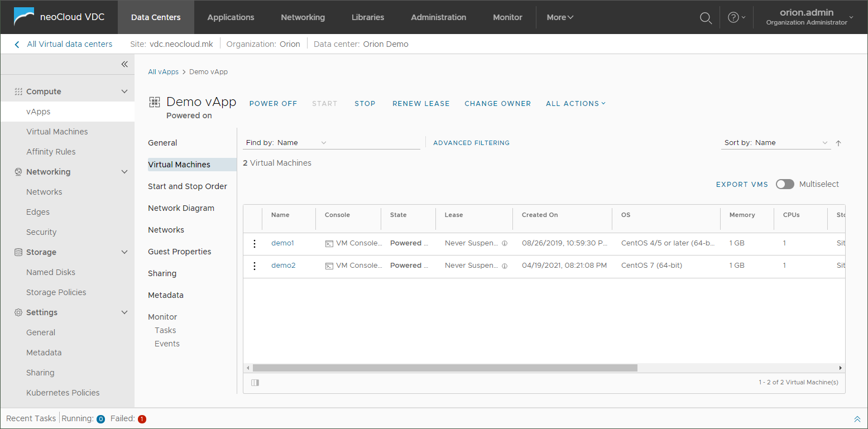The image size is (868, 429).
Task: Click the Storage database icon
Action: [18, 252]
